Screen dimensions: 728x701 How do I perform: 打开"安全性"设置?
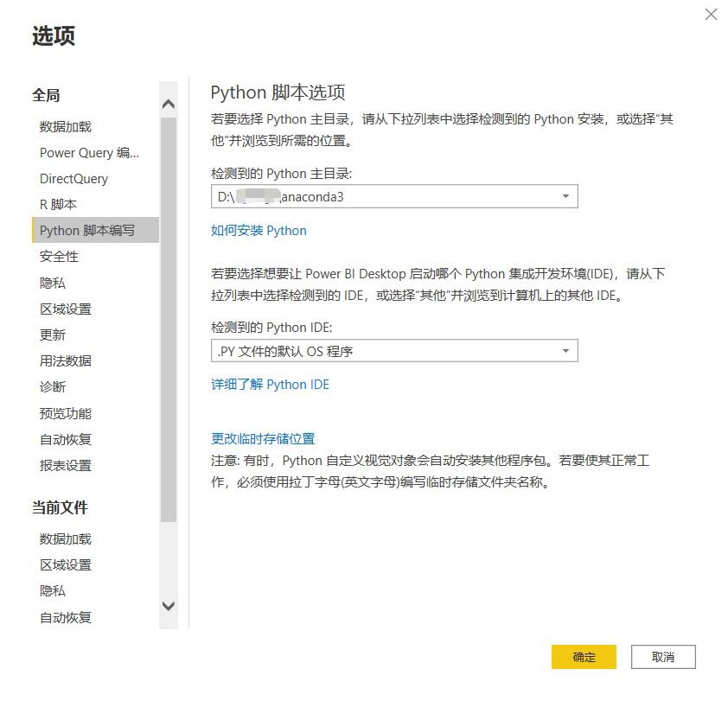pos(57,257)
